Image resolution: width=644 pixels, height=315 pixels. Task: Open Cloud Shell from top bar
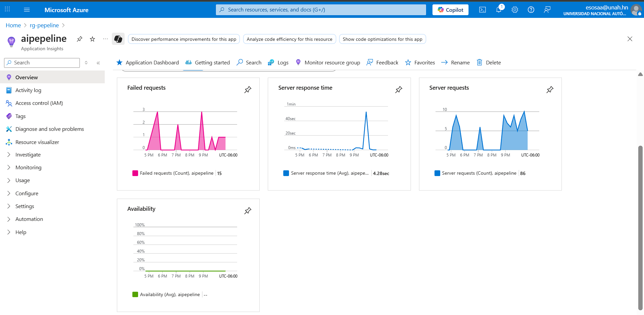[x=482, y=10]
